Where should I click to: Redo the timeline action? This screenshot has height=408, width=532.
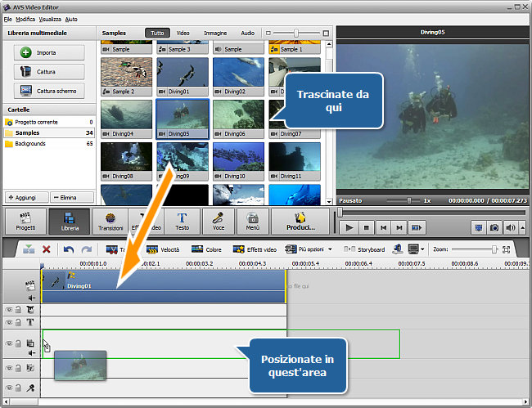(87, 249)
